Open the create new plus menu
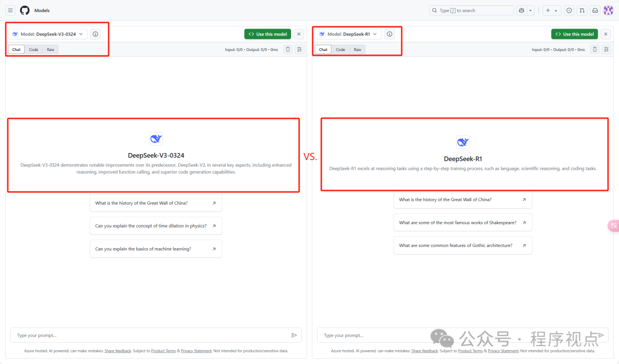Viewport: 619px width, 364px height. click(551, 11)
